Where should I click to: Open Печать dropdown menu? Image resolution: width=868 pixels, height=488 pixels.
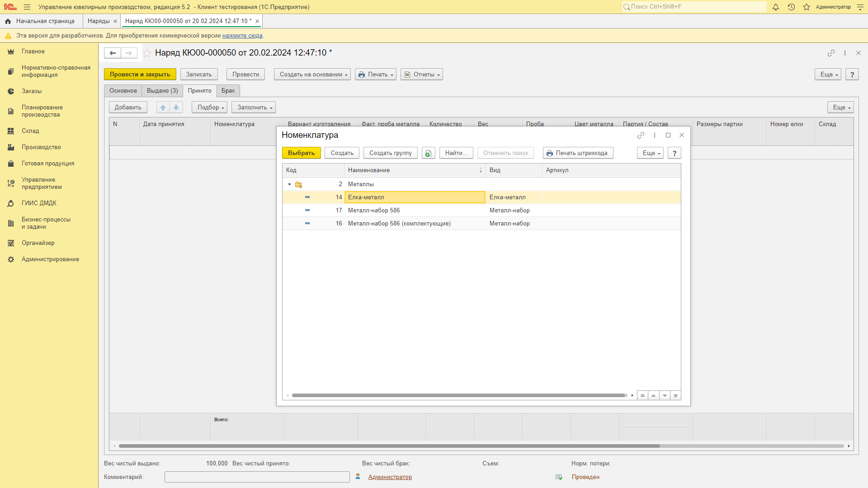(x=376, y=75)
